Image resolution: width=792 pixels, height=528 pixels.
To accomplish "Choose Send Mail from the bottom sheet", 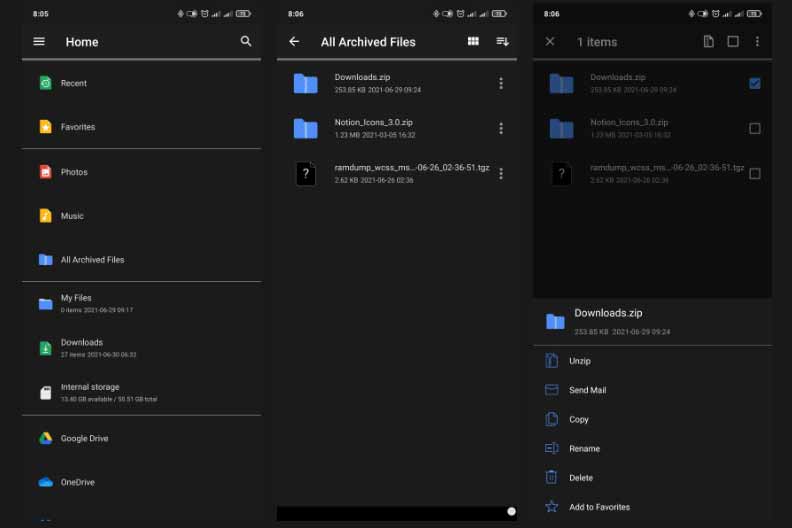I will [x=587, y=390].
